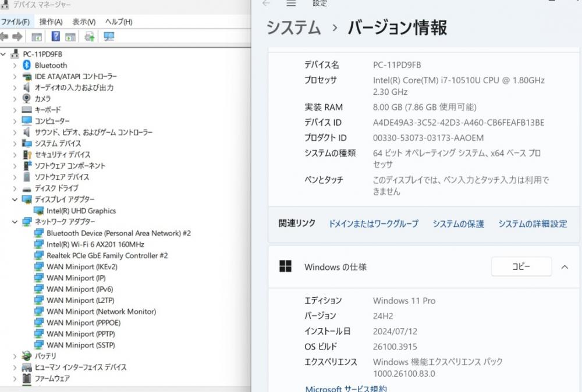Click the product ID value 00330-53073-03173-AAOEM
This screenshot has height=392, width=582.
(x=428, y=138)
